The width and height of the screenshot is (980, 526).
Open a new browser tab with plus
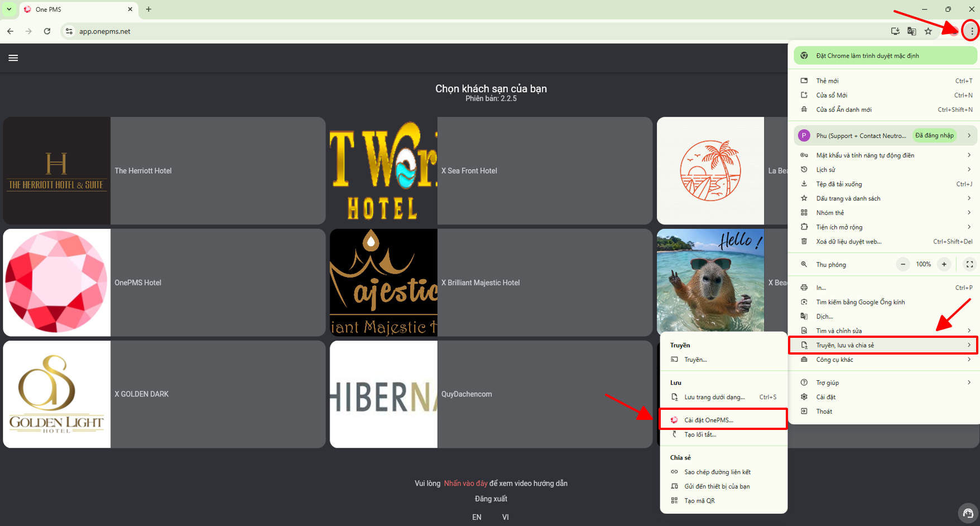[x=148, y=9]
